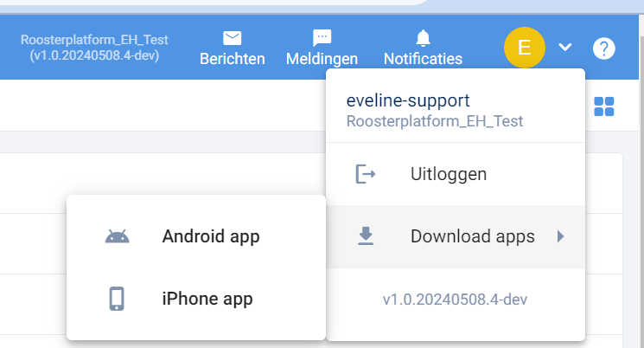Open Berichten envelope icon
644x348 pixels.
[x=232, y=38]
